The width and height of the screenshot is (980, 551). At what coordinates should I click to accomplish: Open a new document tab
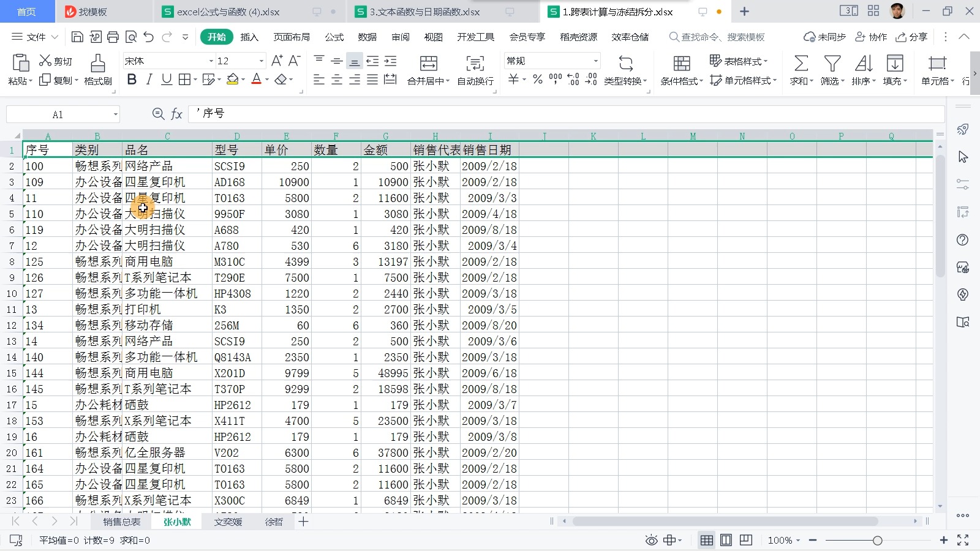744,12
